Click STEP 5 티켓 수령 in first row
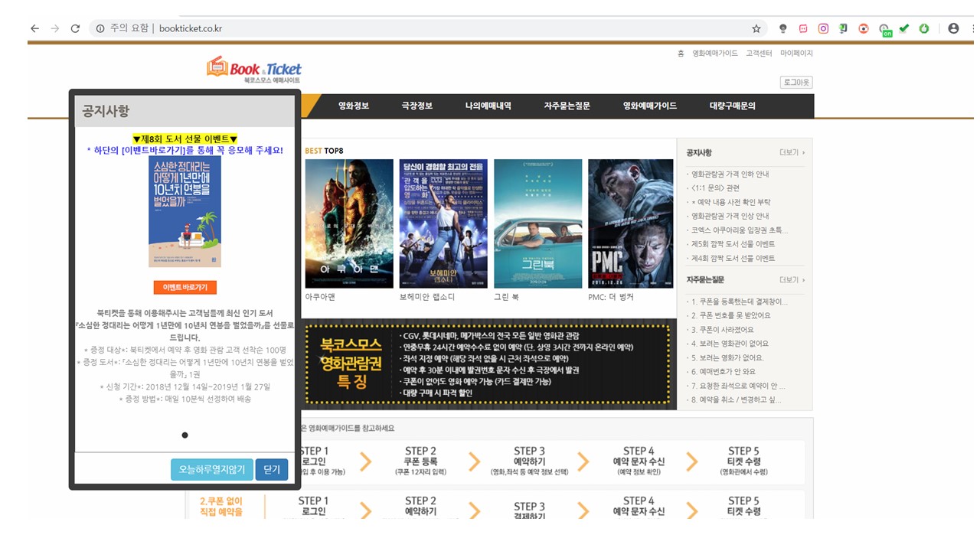Screen dimensions: 980x551 coord(743,461)
